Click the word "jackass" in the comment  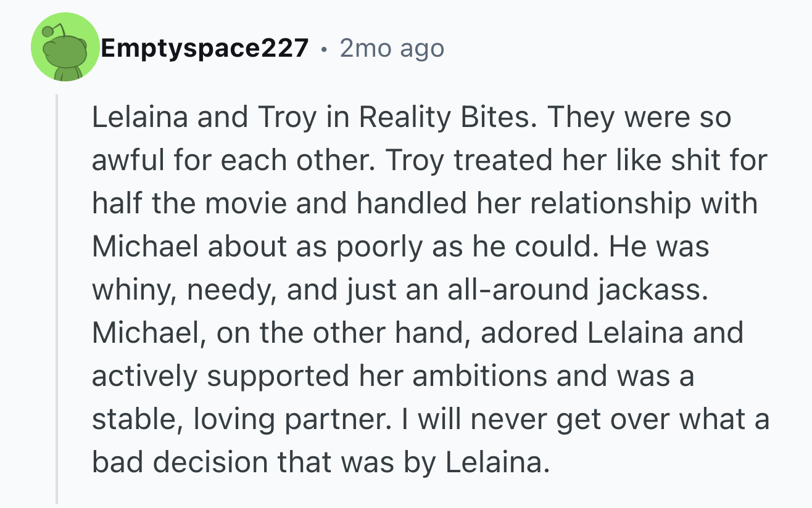650,290
